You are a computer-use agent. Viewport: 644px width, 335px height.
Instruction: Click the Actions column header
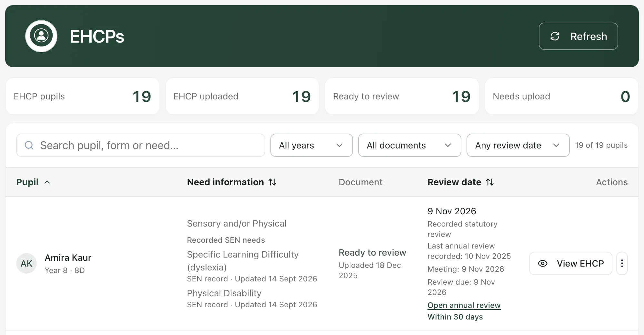click(612, 182)
